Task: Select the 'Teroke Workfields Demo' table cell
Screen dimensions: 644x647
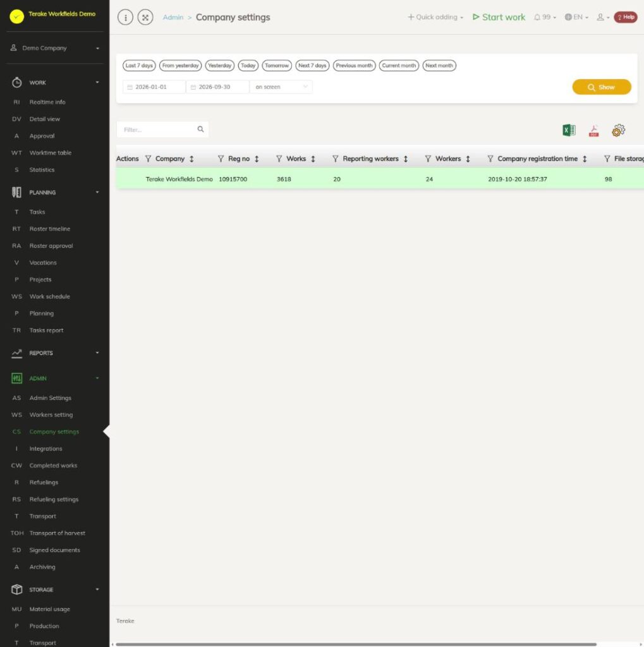Action: tap(179, 179)
